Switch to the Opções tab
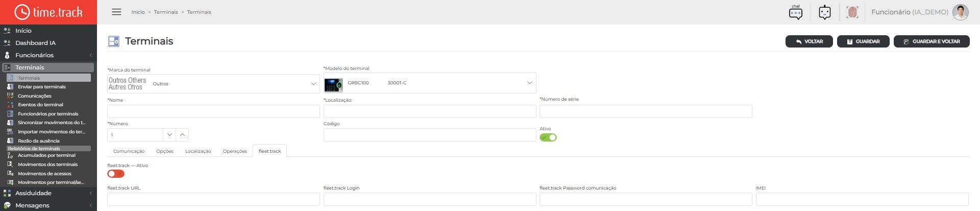The image size is (980, 211). click(165, 151)
